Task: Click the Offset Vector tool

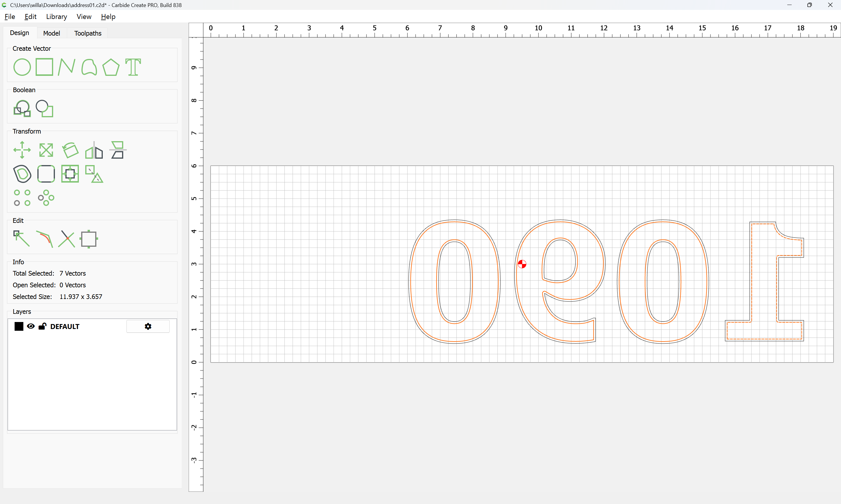Action: pos(22,174)
